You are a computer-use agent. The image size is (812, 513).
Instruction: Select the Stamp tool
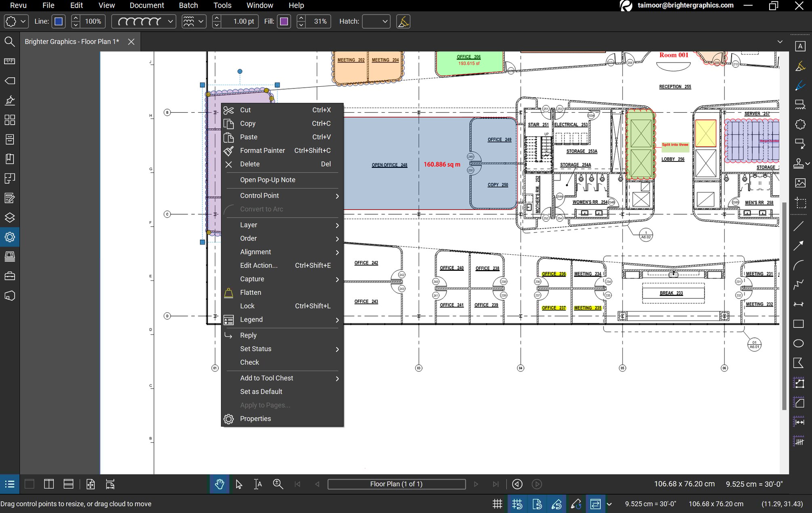click(799, 163)
